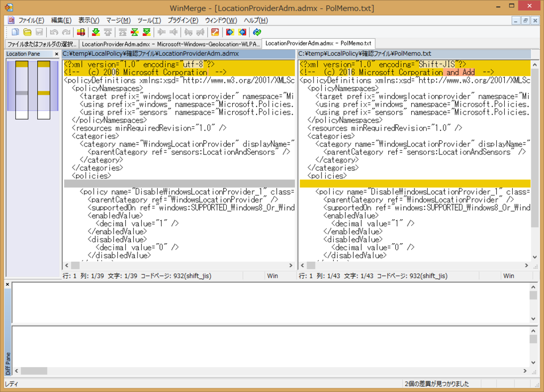The height and width of the screenshot is (392, 544).
Task: Click status bar text 2個の差異が見つかりました
Action: [x=437, y=384]
